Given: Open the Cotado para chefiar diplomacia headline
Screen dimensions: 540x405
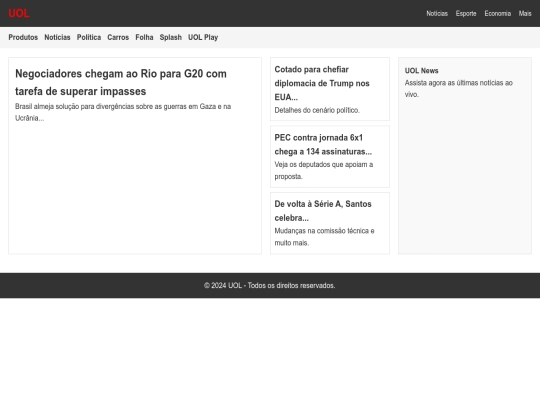Looking at the screenshot, I should click(322, 83).
